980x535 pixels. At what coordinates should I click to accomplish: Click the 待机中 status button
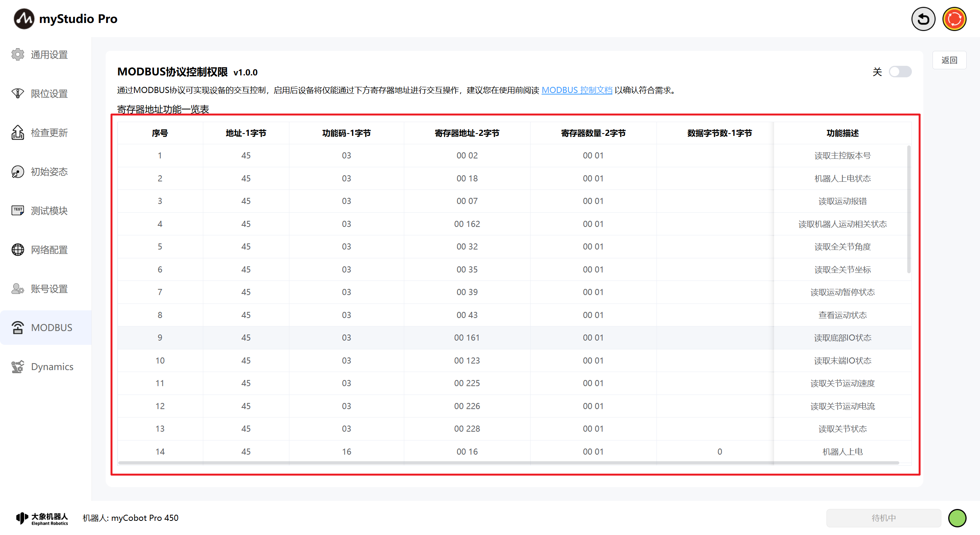tap(884, 518)
